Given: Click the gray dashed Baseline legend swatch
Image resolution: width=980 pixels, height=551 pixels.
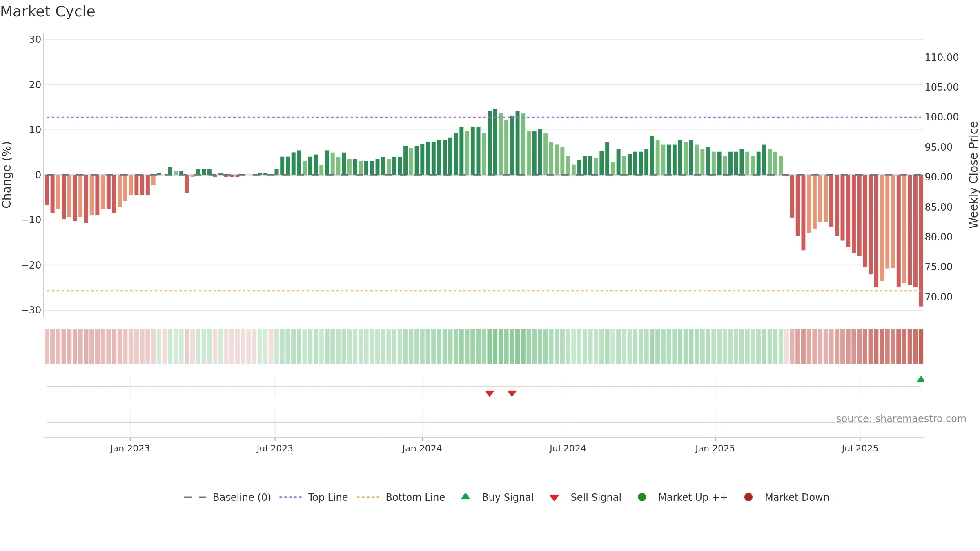Looking at the screenshot, I should click(x=195, y=497).
